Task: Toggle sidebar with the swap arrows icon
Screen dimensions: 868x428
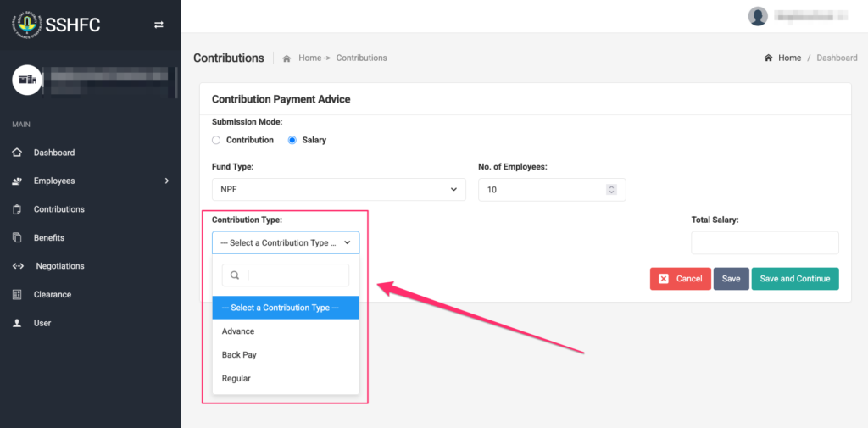Action: click(159, 25)
